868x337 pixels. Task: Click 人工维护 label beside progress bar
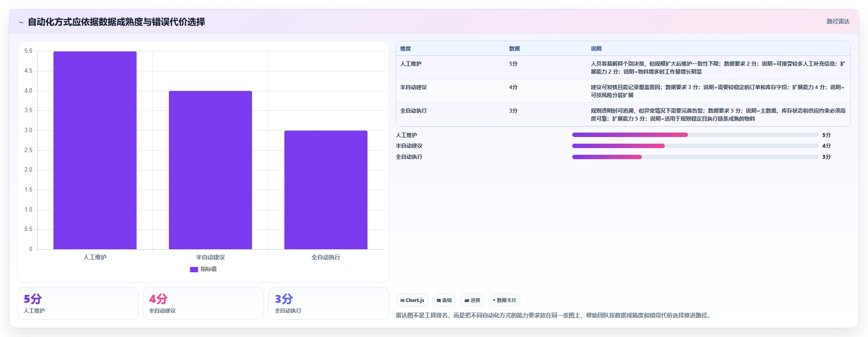pyautogui.click(x=406, y=135)
